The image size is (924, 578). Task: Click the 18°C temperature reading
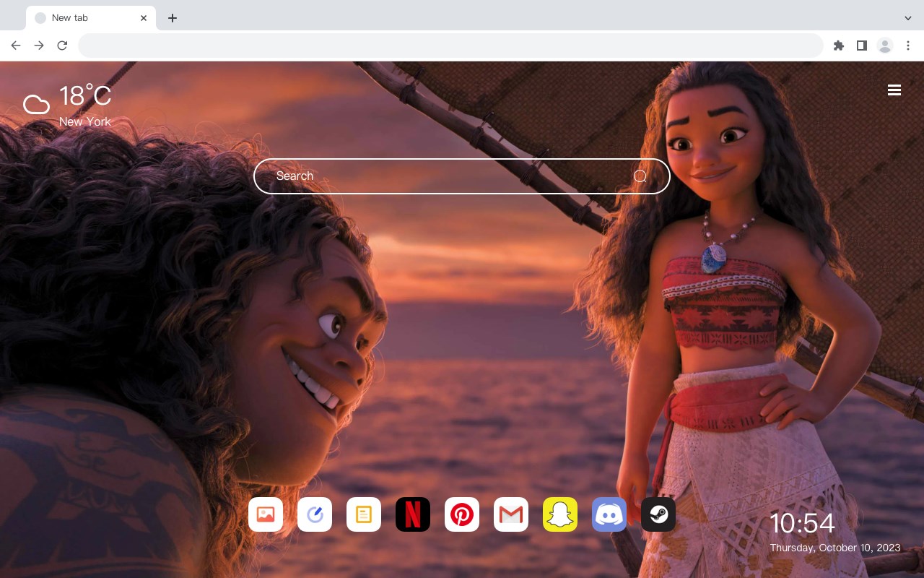(x=85, y=96)
